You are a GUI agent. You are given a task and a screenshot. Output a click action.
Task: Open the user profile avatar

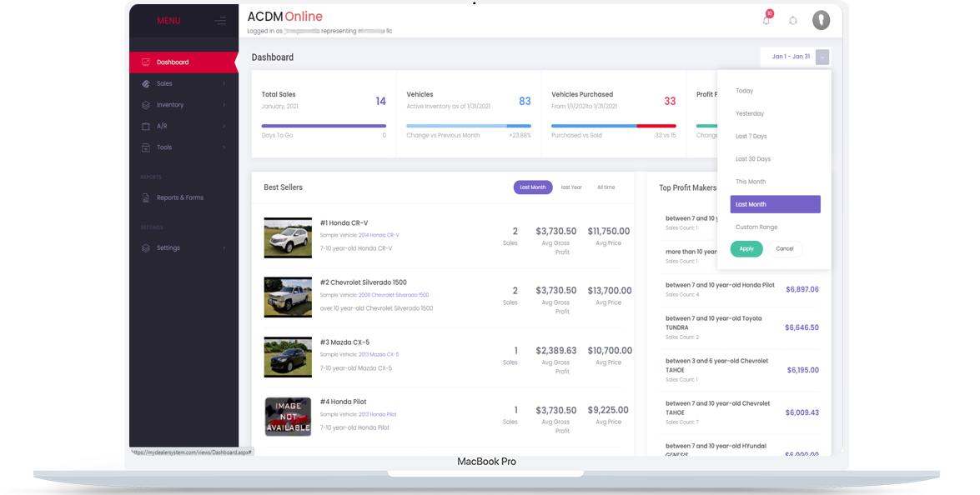[821, 20]
